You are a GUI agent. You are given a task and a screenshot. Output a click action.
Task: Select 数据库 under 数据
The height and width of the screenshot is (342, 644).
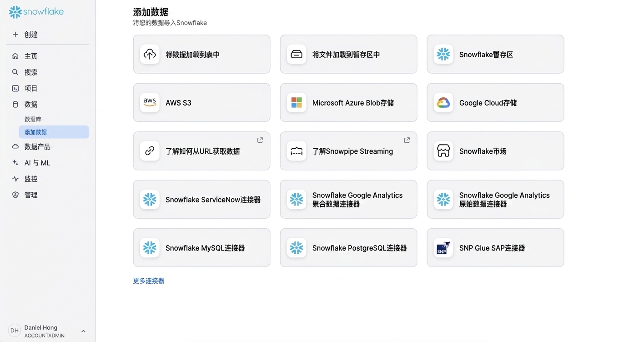[33, 119]
